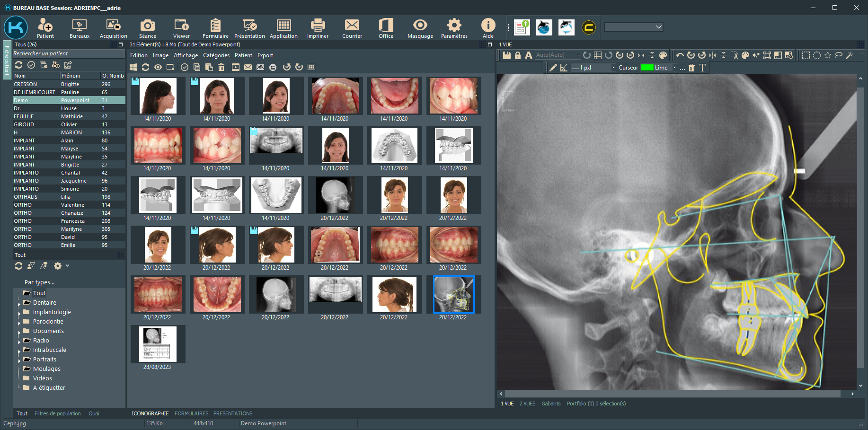Switch to 2 VUES layout
Viewport: 868px width, 430px height.
click(527, 404)
